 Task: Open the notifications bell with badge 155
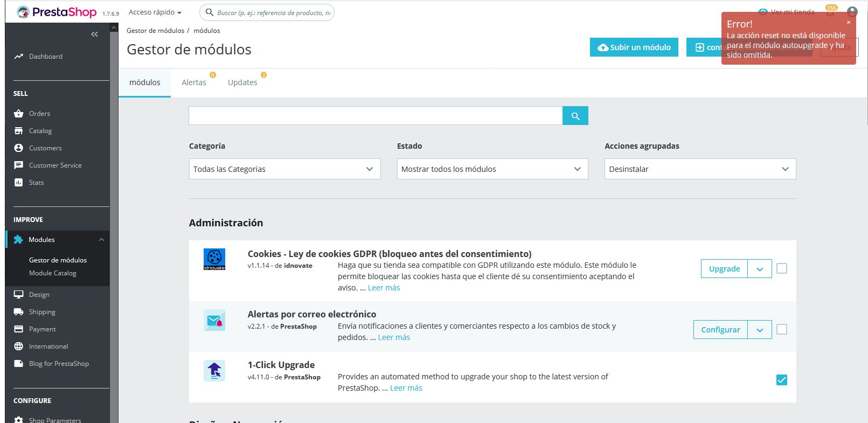coord(830,11)
